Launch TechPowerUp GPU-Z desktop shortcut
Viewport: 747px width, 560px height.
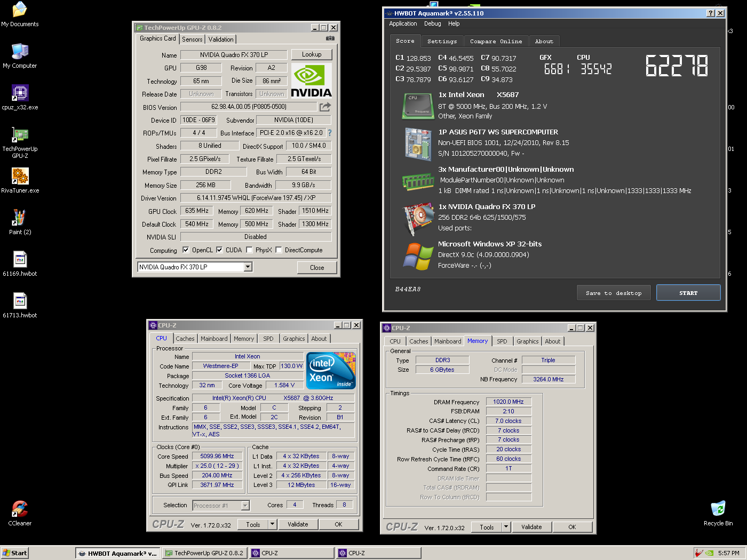click(x=20, y=143)
